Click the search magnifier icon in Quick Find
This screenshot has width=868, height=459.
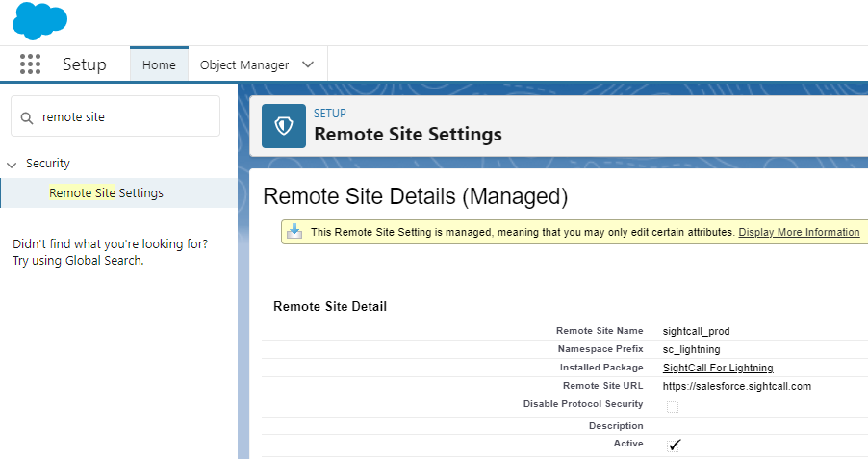point(27,117)
